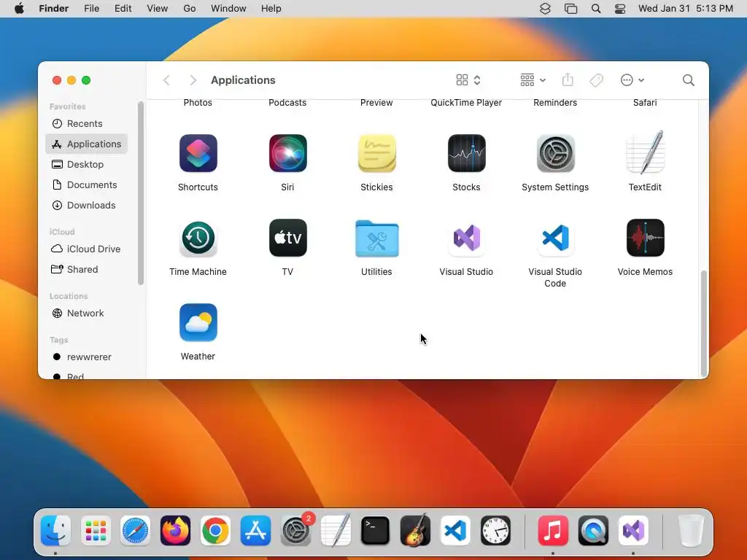The width and height of the screenshot is (747, 560).
Task: Open Spotlight search in menu bar
Action: coord(595,9)
